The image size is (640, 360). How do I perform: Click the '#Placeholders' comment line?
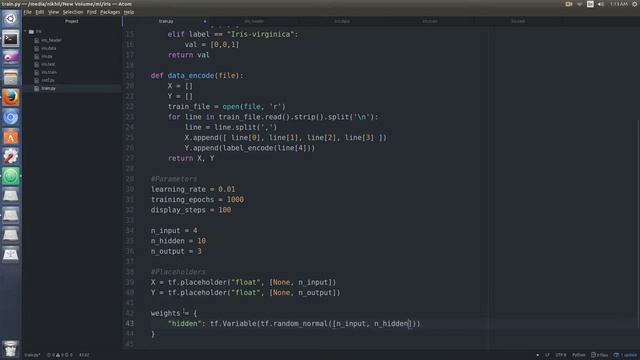tap(178, 272)
